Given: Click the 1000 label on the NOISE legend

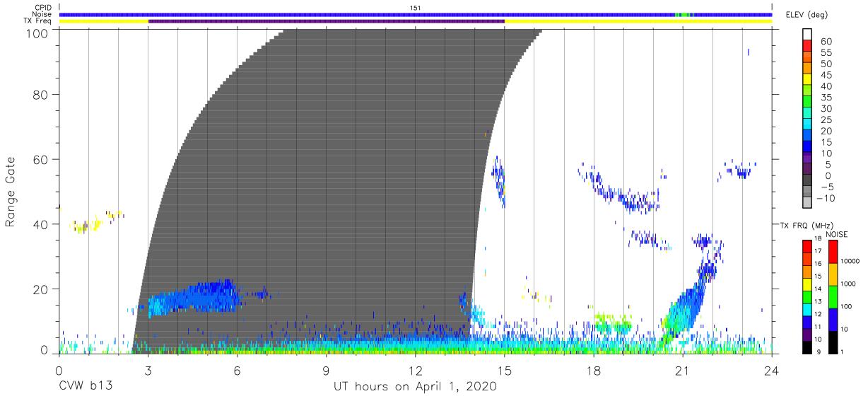Looking at the screenshot, I should click(x=848, y=284).
